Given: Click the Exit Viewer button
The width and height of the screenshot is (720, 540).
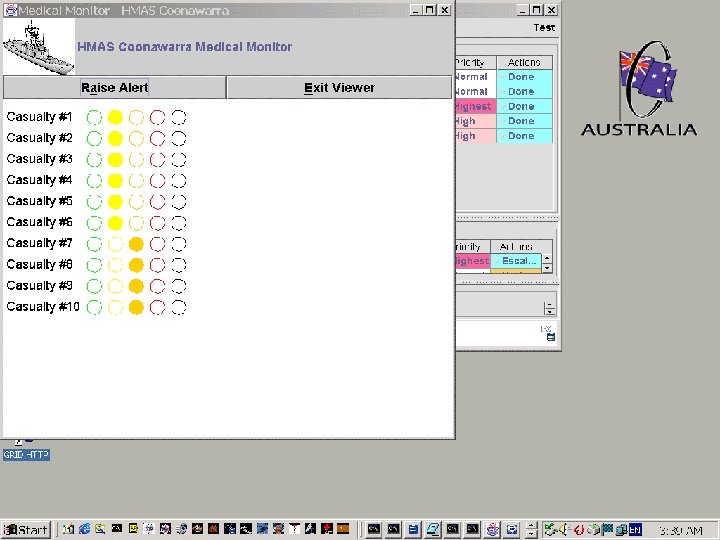Looking at the screenshot, I should click(339, 87).
